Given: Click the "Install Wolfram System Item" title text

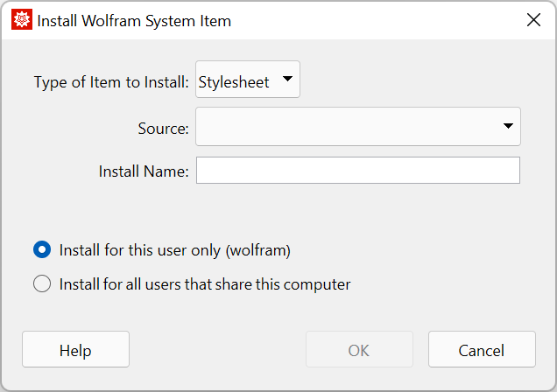Looking at the screenshot, I should 134,20.
